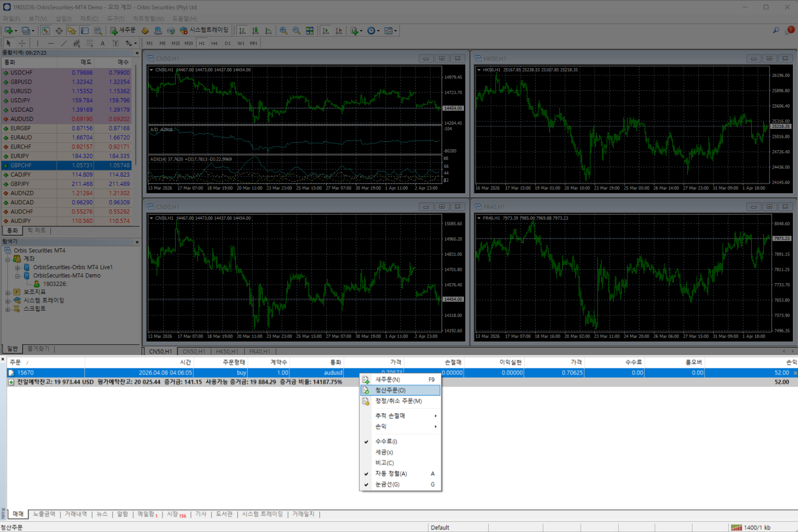The height and width of the screenshot is (532, 798).
Task: Expand the 보조지표 tree node
Action: pos(8,292)
